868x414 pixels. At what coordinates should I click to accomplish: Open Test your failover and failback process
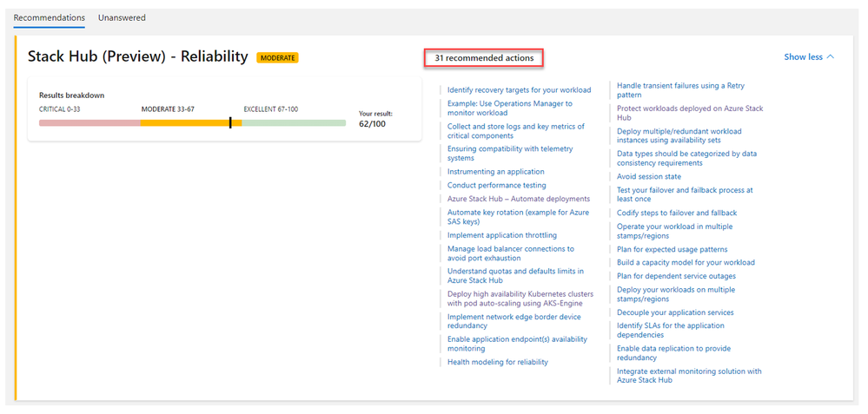tap(685, 194)
